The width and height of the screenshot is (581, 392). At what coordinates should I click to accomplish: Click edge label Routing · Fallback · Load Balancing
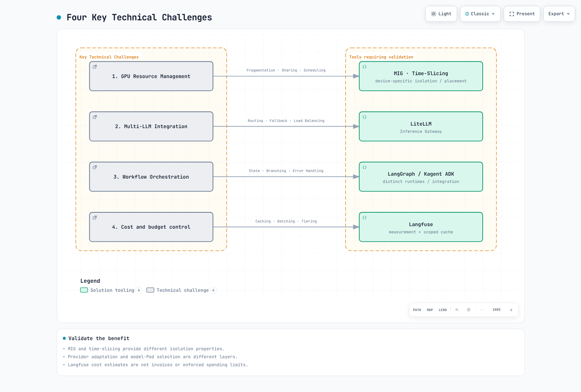pyautogui.click(x=286, y=121)
